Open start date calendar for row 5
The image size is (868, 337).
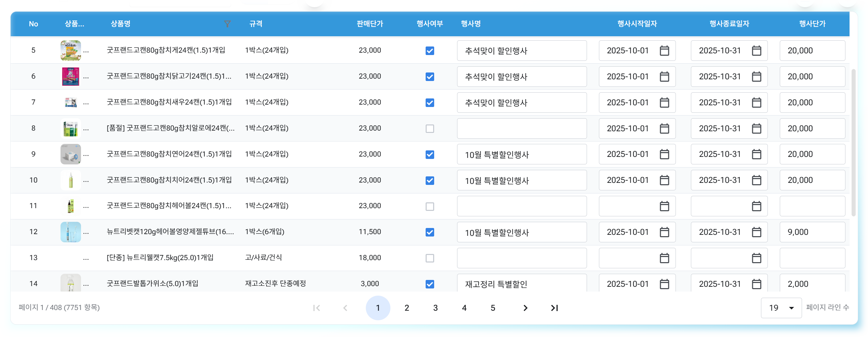point(664,51)
